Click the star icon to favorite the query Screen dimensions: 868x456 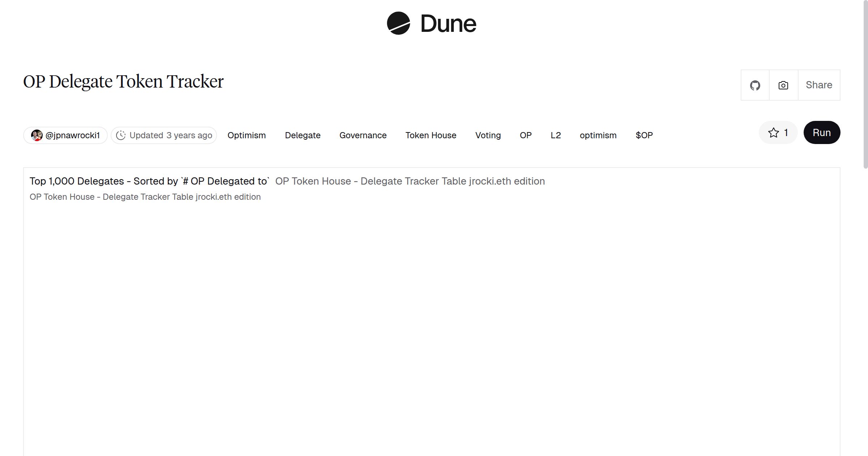pyautogui.click(x=774, y=132)
